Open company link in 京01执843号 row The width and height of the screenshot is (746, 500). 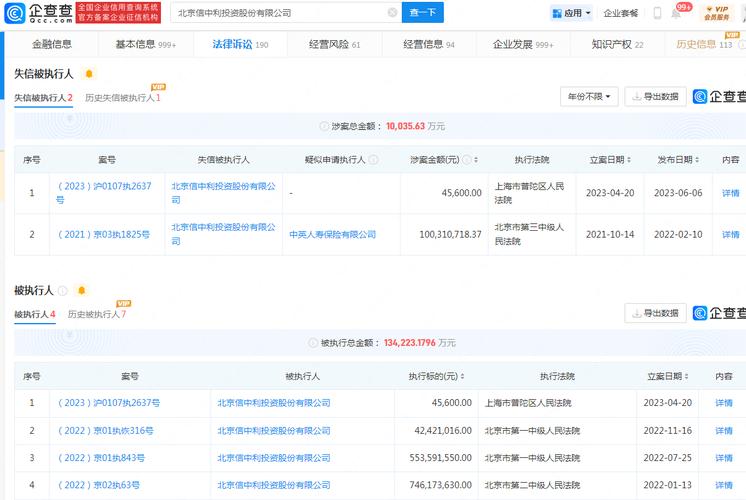(x=274, y=458)
